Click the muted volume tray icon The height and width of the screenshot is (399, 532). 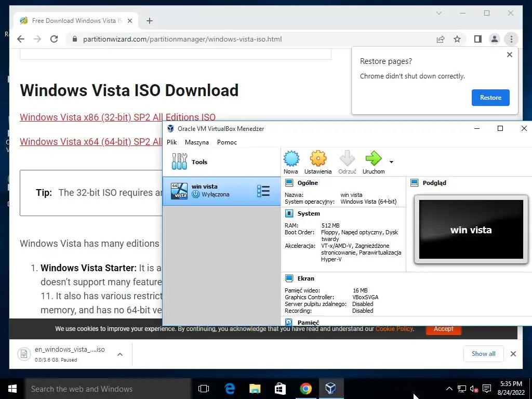point(474,389)
